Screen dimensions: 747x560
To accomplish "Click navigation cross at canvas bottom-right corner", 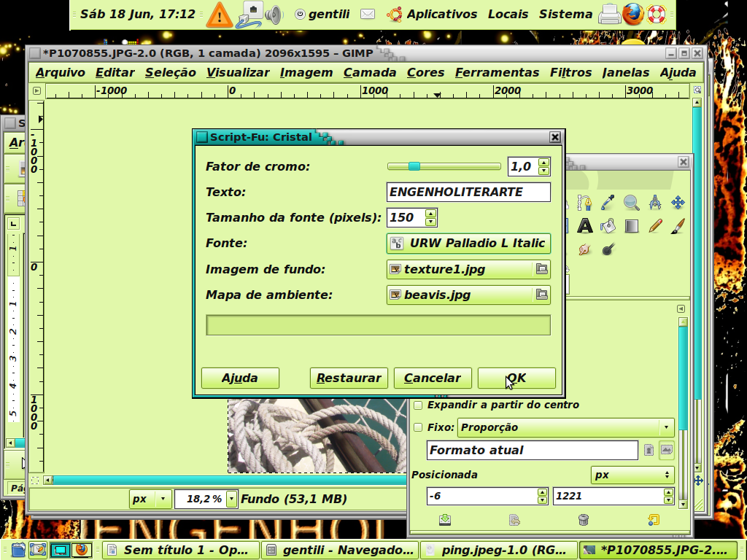I will pyautogui.click(x=698, y=481).
